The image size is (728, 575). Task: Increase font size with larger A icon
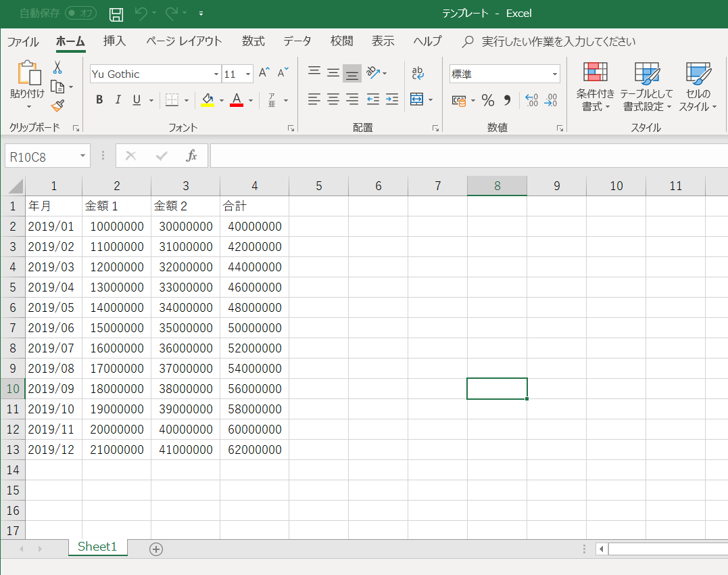click(264, 73)
